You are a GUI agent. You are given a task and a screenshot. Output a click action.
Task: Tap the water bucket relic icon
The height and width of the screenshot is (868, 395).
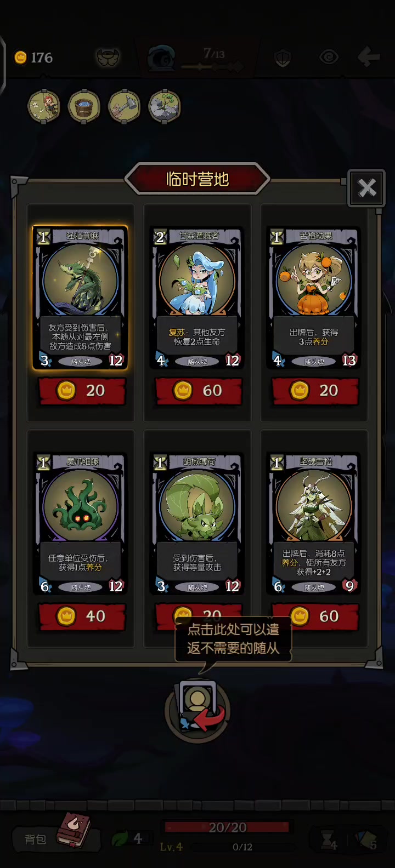[x=84, y=106]
